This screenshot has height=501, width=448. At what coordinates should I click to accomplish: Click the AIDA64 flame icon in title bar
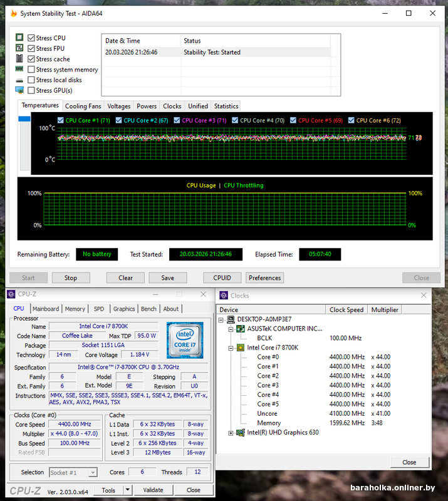13,13
